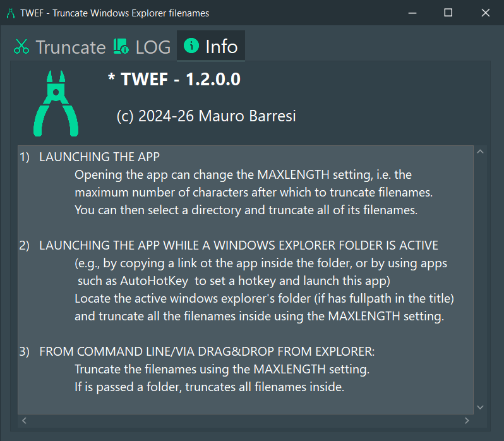Screen dimensions: 504x441
Task: Minimize the TWEF window
Action: click(x=412, y=13)
